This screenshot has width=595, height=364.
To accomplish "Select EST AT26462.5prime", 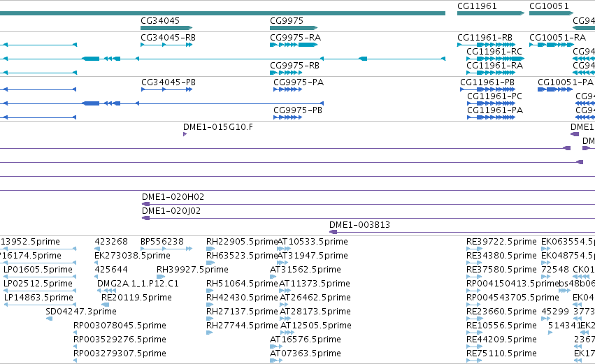I will click(x=315, y=298).
